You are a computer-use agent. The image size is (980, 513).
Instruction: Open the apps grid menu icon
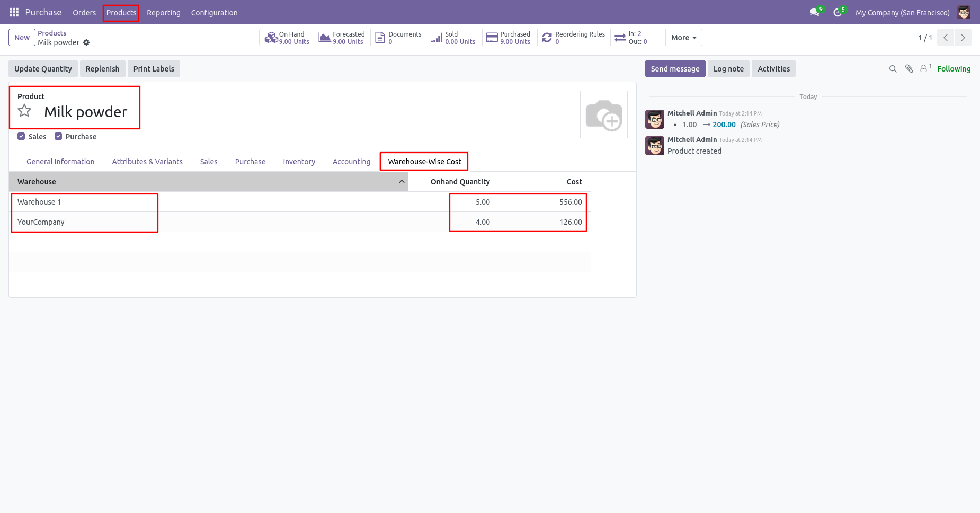point(14,12)
